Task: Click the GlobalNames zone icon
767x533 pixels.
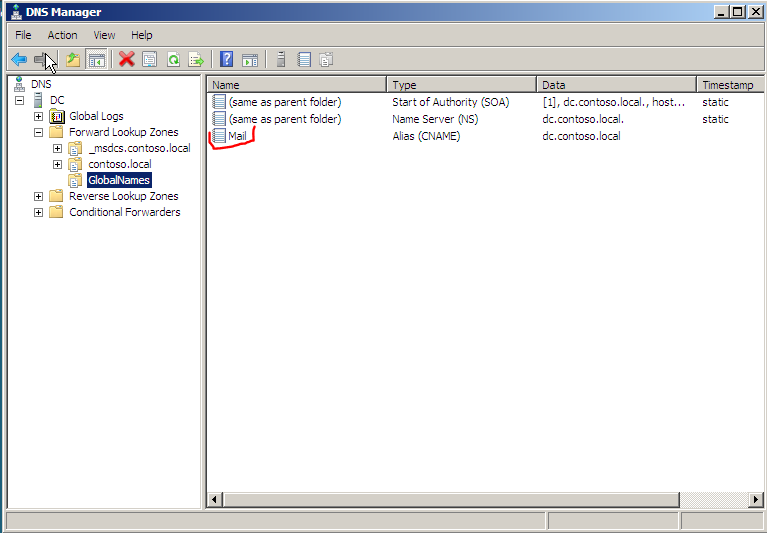Action: coord(75,180)
